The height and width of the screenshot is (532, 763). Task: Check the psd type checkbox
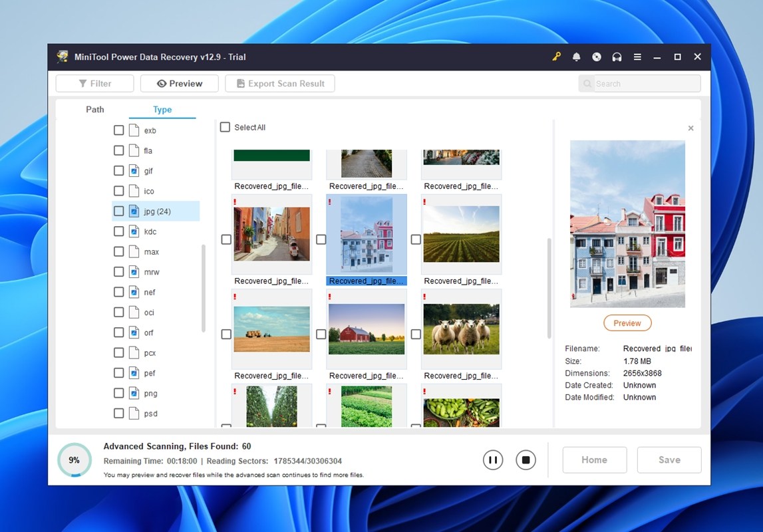[118, 414]
